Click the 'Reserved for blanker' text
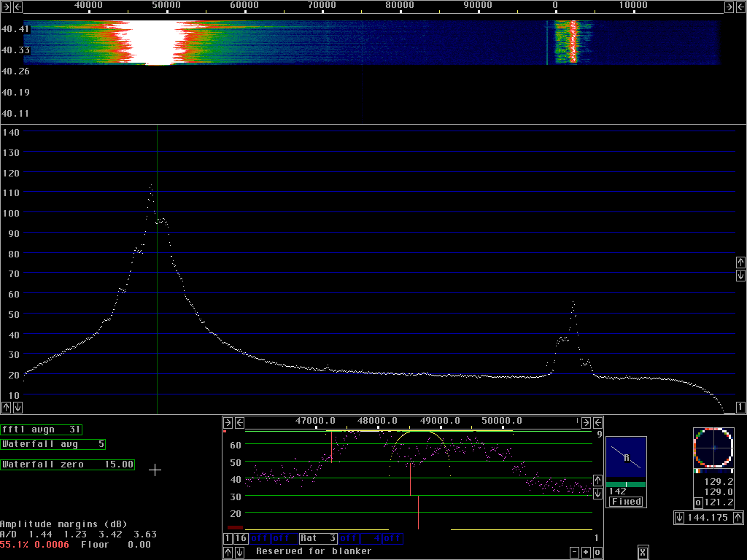The height and width of the screenshot is (560, 747). coord(314,551)
